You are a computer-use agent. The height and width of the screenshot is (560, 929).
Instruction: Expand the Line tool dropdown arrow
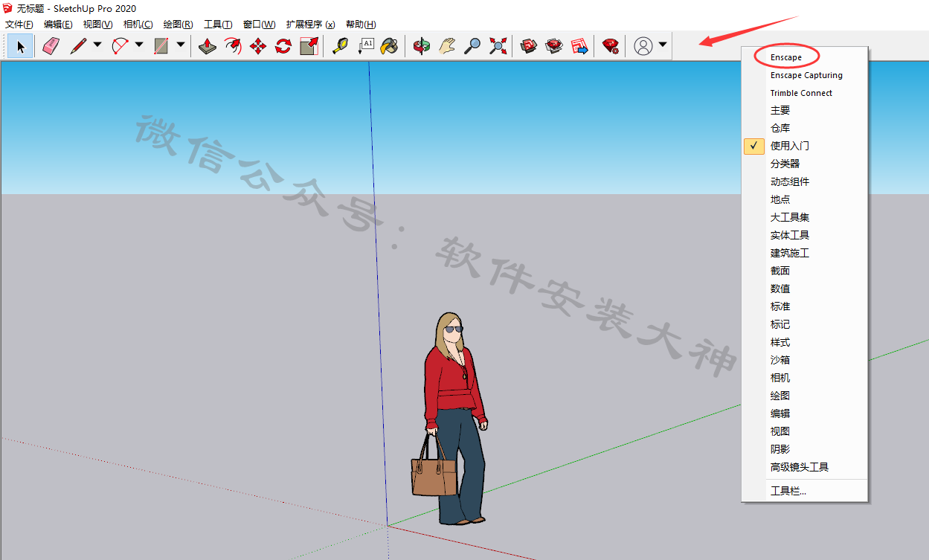[x=97, y=45]
